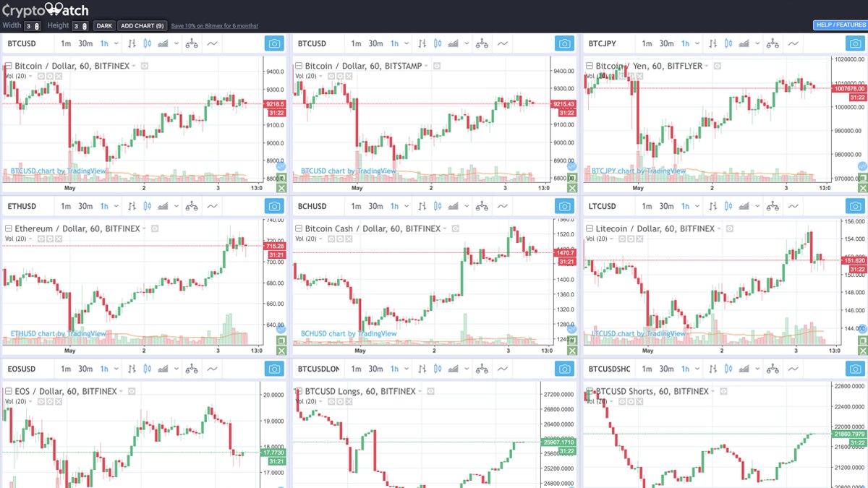Set ETHUSD chart to 30m interval

tap(85, 206)
